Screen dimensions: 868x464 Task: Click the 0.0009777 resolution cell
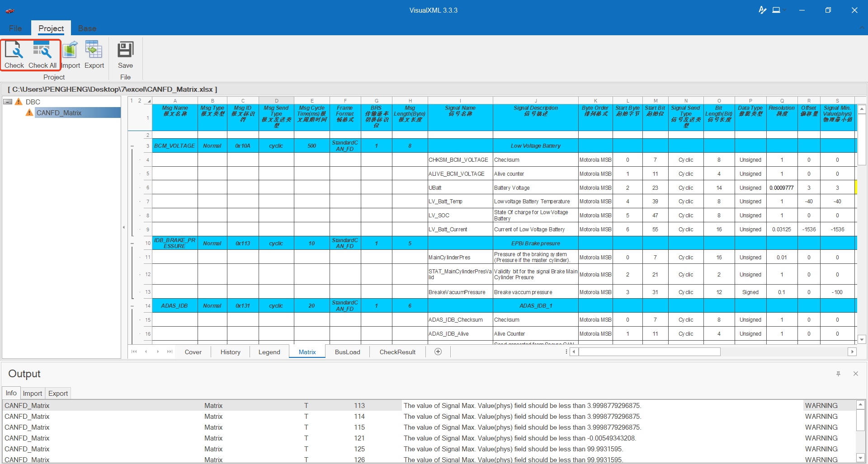pos(782,188)
